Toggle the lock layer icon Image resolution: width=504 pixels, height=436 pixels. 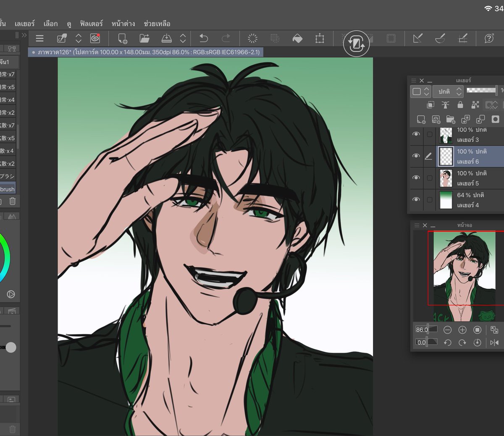[x=460, y=105]
